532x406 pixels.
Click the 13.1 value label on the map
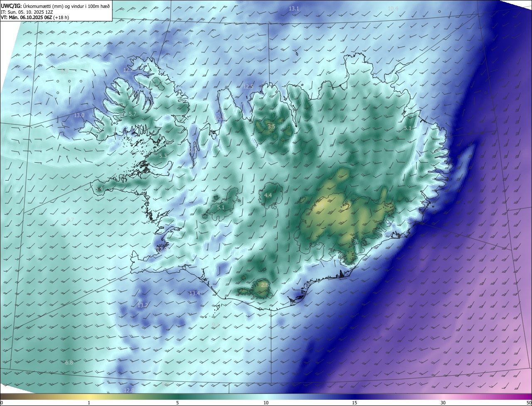click(294, 9)
